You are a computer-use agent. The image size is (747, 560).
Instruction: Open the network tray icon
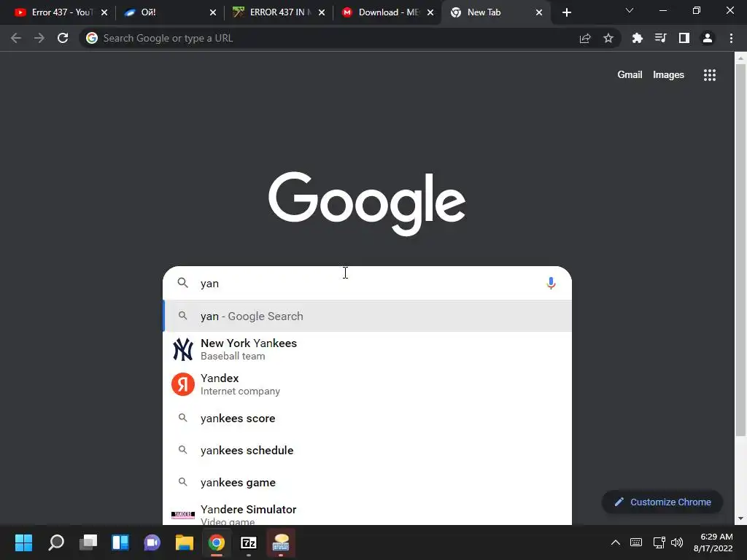pyautogui.click(x=659, y=542)
